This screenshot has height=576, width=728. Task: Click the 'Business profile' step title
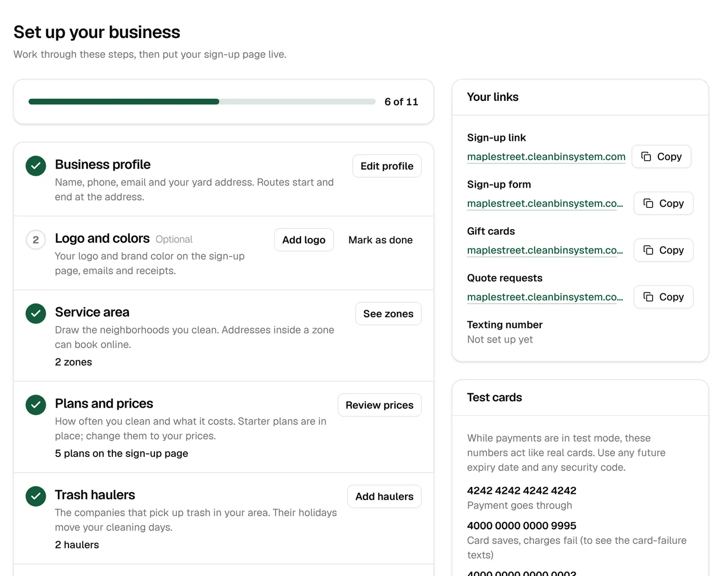point(103,164)
